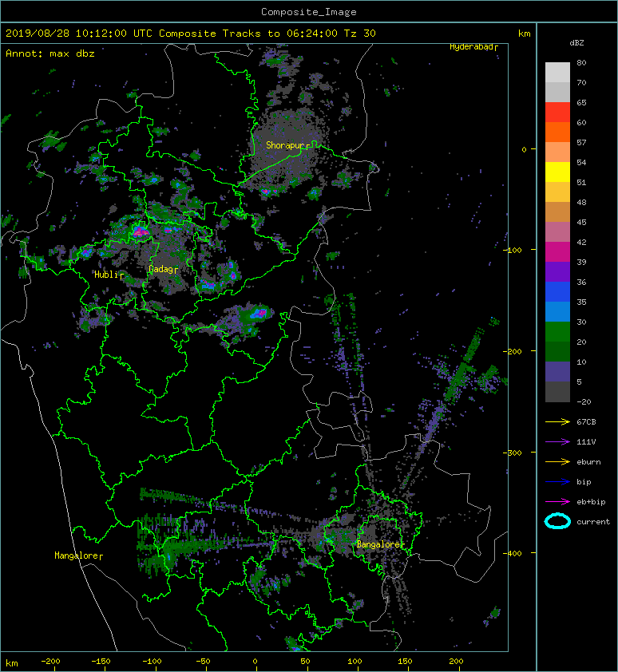Click the yellow 67CB arrow icon
Screen dimensions: 618x672
pos(557,422)
